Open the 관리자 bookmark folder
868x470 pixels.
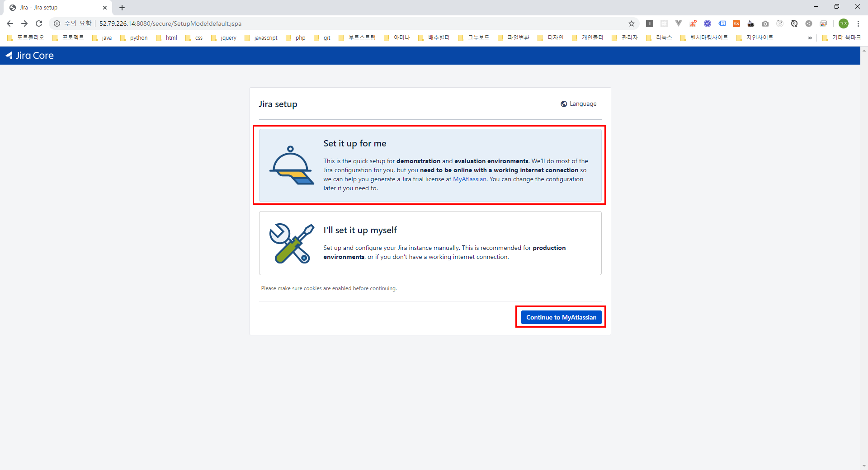625,38
